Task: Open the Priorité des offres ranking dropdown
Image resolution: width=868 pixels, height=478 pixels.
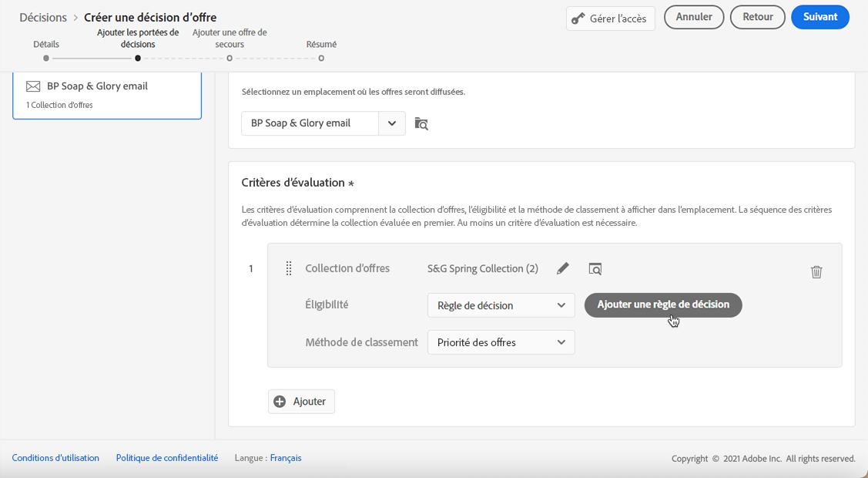Action: pos(501,342)
